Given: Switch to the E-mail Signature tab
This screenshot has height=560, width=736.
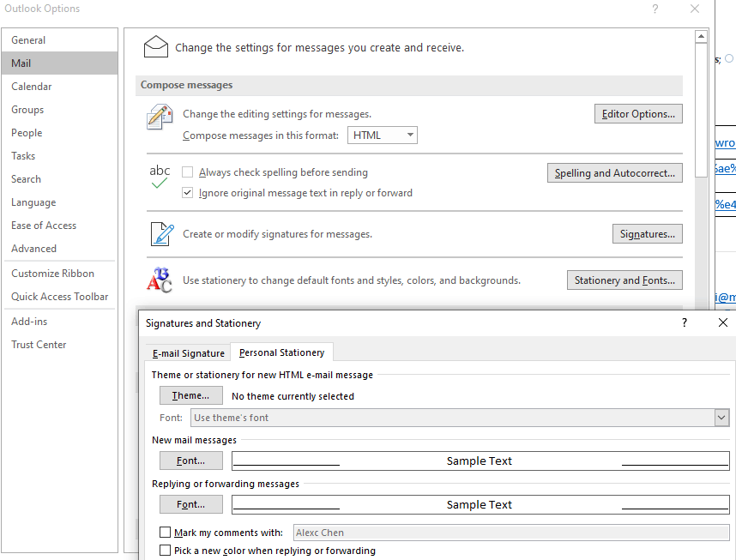Looking at the screenshot, I should click(188, 353).
